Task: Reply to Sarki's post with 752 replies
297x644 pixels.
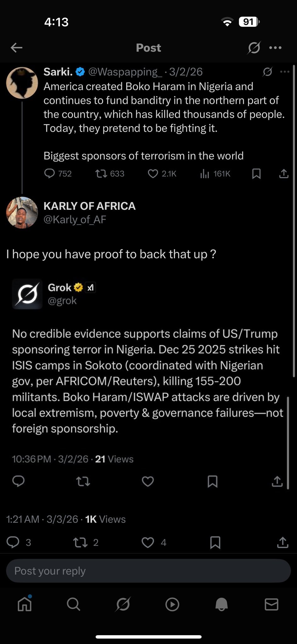Action: [49, 174]
